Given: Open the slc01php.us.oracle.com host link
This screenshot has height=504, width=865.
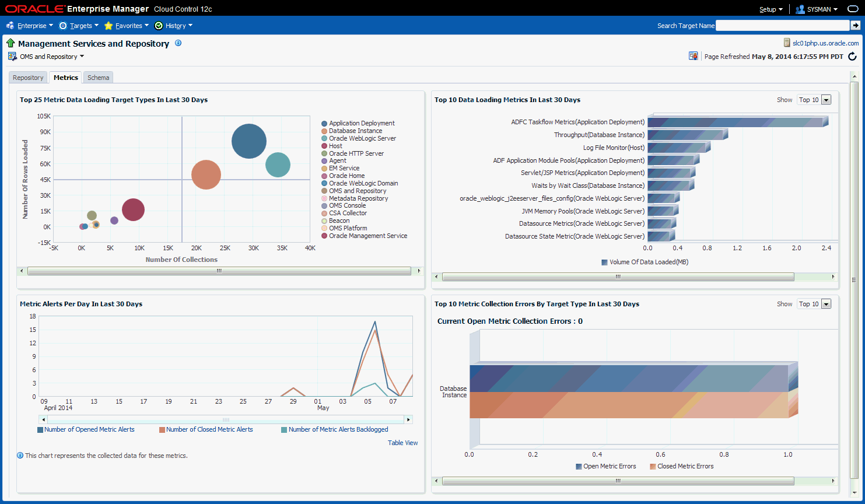Looking at the screenshot, I should (825, 43).
